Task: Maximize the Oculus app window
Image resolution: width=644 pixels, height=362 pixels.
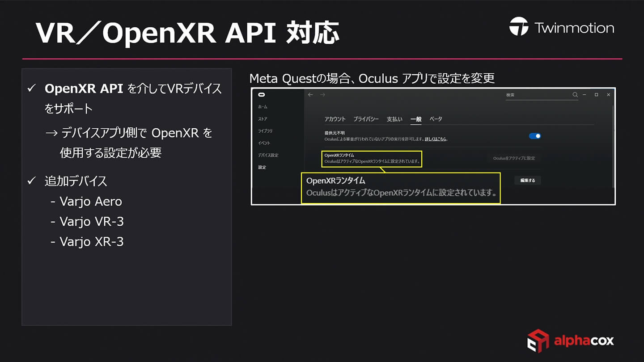Action: pyautogui.click(x=597, y=95)
